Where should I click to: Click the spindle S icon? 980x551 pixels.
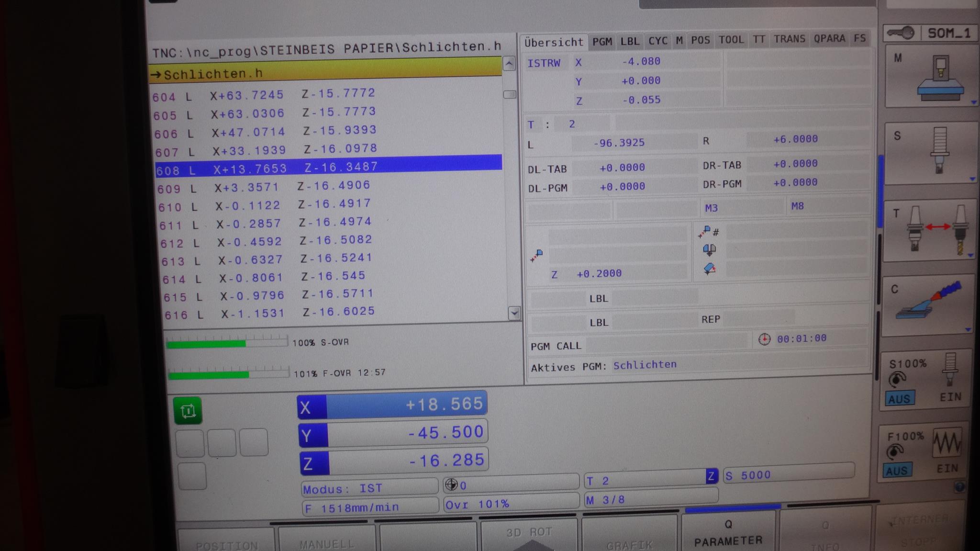pos(939,150)
